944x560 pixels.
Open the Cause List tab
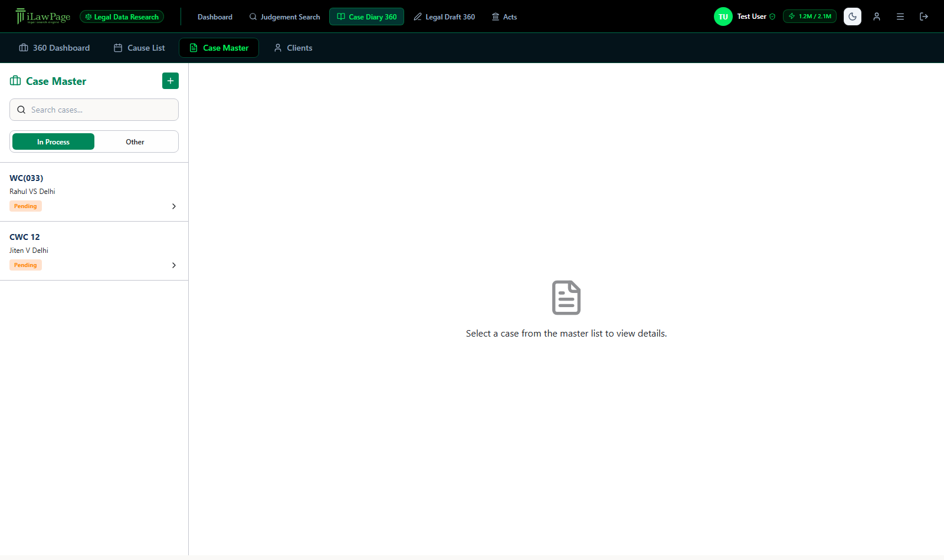click(139, 48)
